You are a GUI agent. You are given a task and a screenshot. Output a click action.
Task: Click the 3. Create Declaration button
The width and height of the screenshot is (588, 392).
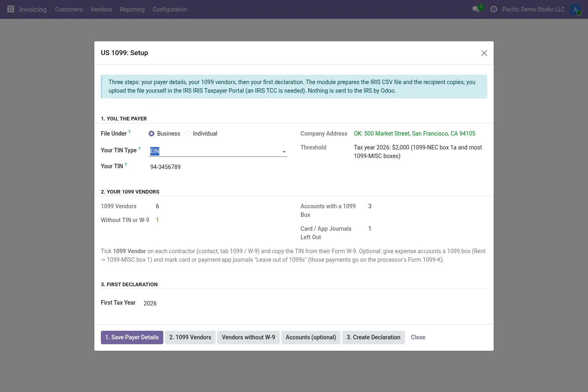point(374,337)
